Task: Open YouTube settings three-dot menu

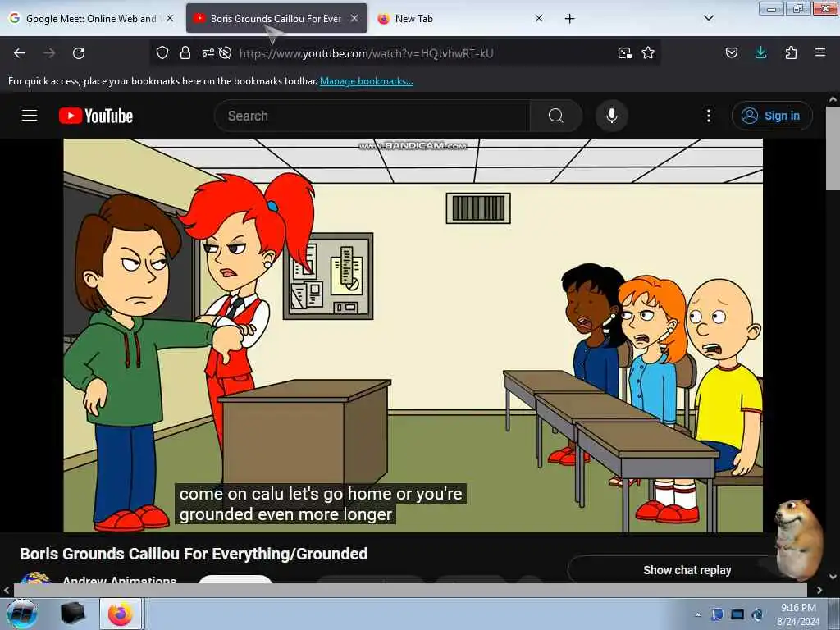Action: coord(709,116)
